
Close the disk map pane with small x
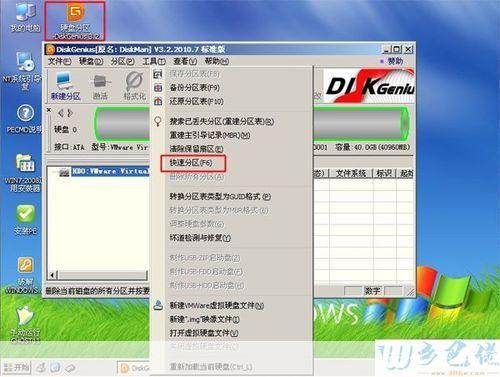(49, 110)
